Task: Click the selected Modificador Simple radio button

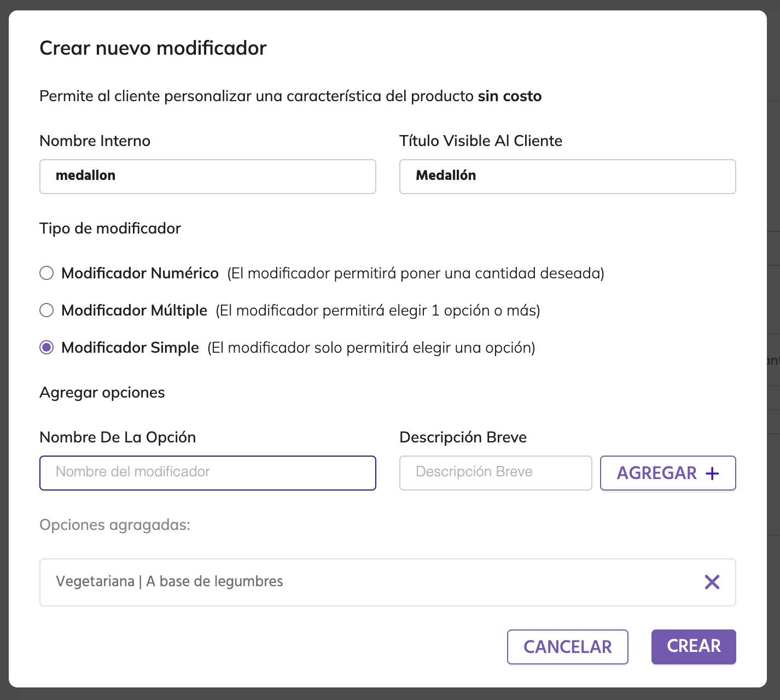Action: 47,347
